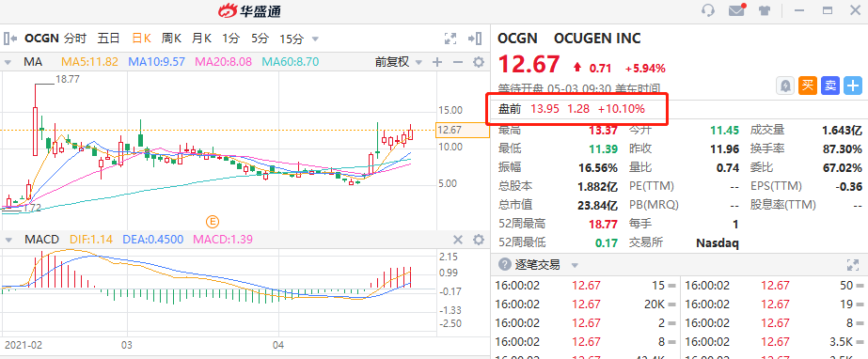Open the customer service headset icon
The image size is (868, 359).
coord(707,10)
